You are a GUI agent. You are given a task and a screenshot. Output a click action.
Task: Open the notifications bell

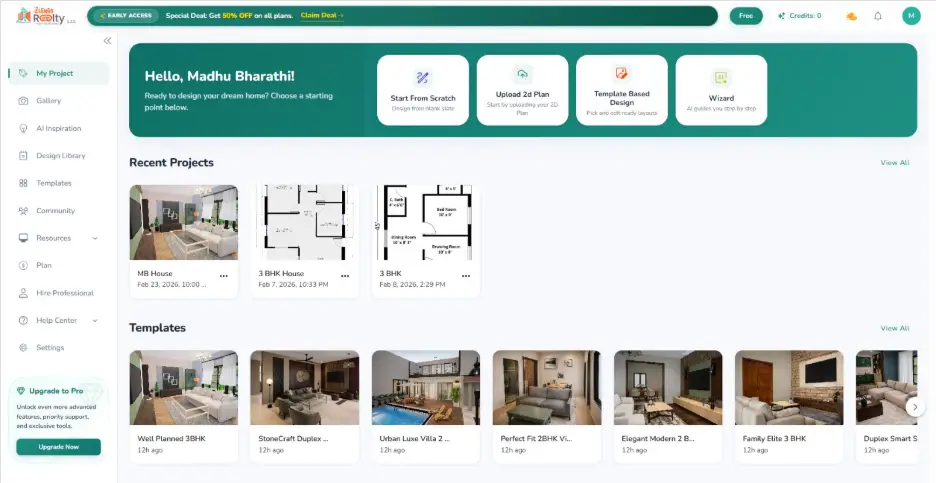coord(878,16)
